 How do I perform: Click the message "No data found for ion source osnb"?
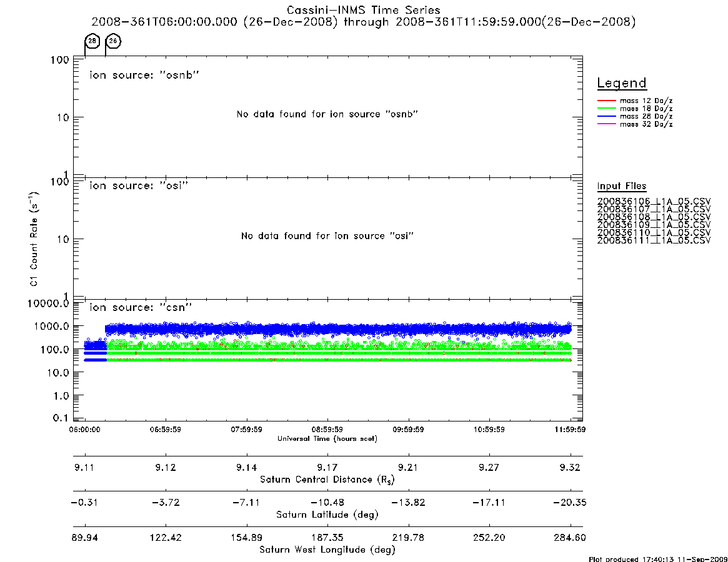[x=327, y=114]
